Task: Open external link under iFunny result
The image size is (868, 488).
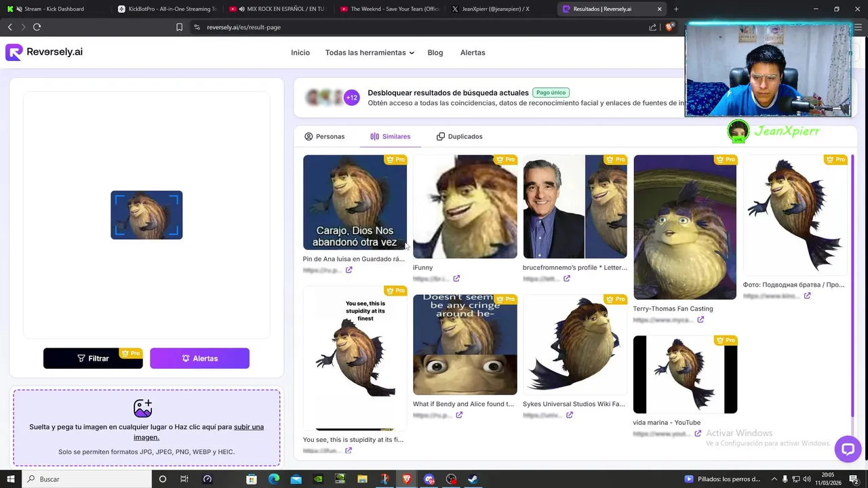Action: pyautogui.click(x=456, y=279)
